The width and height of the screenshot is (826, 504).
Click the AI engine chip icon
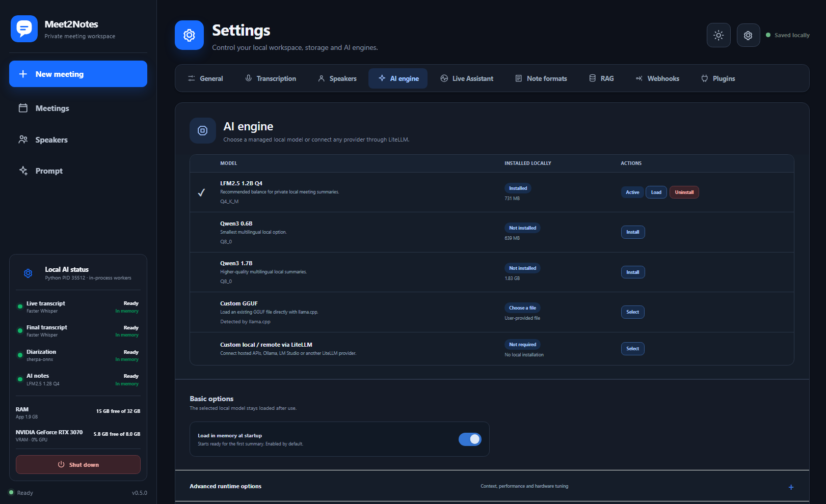coord(203,131)
